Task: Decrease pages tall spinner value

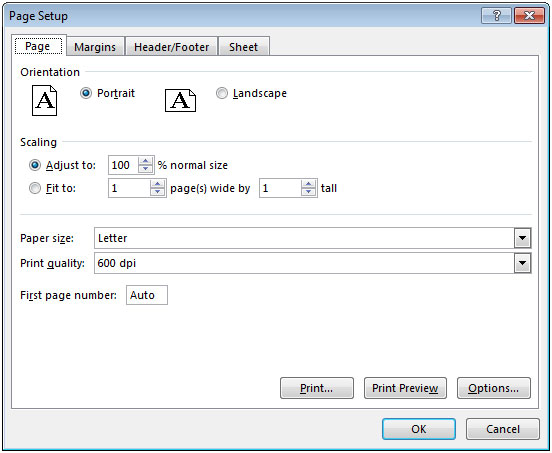Action: point(308,192)
